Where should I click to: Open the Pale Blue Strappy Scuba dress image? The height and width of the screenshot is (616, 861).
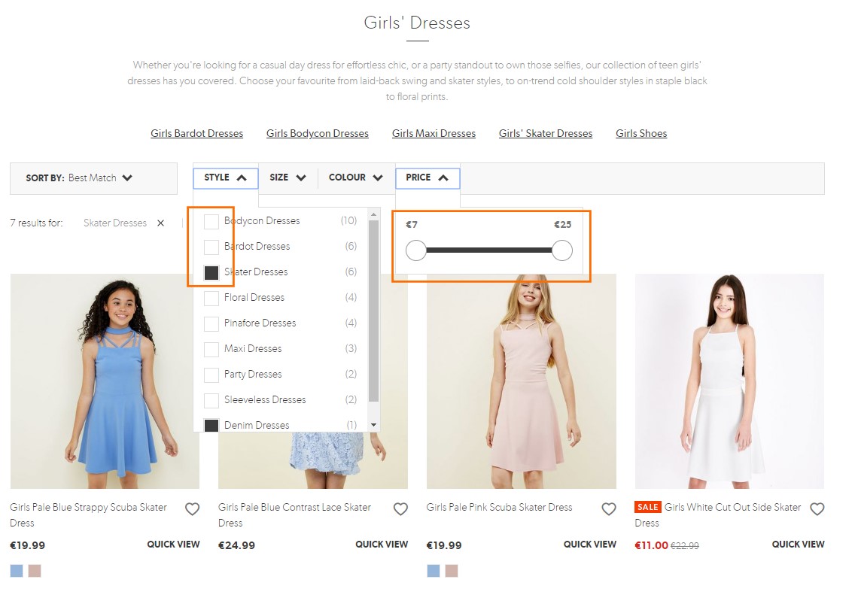point(105,381)
